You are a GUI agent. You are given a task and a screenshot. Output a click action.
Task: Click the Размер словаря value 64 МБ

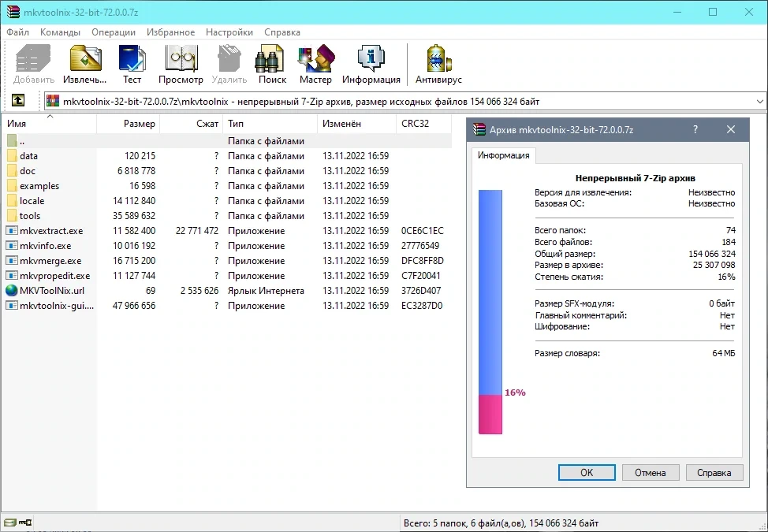point(723,353)
